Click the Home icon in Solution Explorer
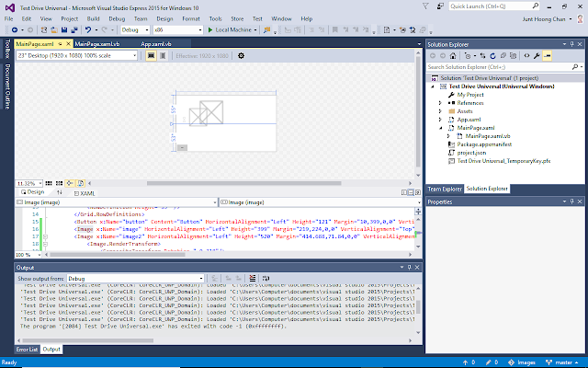This screenshot has width=588, height=368. (453, 56)
